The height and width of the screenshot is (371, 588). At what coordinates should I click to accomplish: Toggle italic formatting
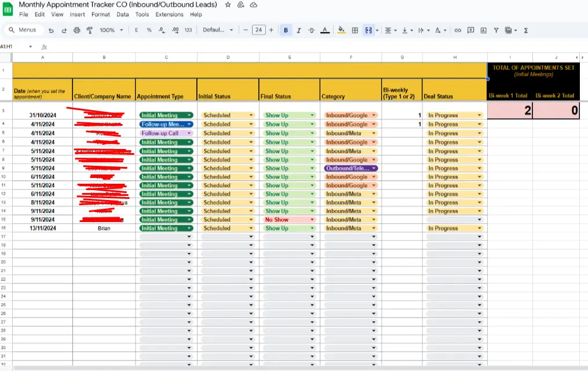pyautogui.click(x=299, y=30)
